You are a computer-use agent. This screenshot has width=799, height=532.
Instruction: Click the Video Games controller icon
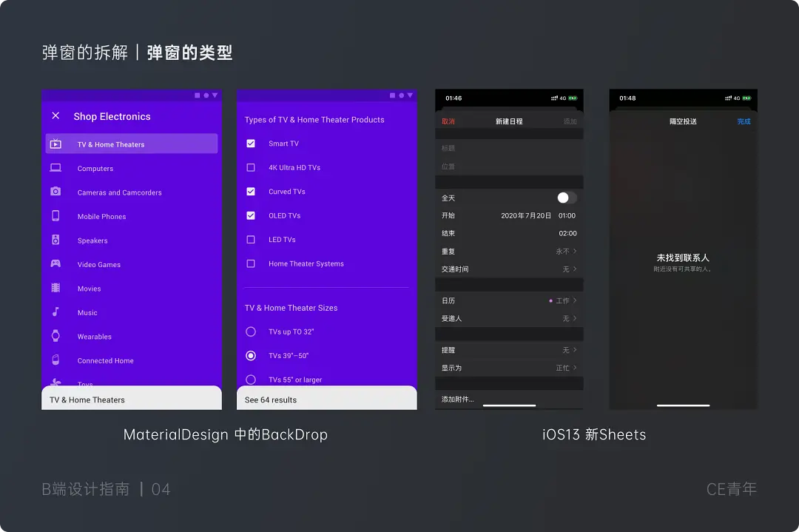pyautogui.click(x=55, y=264)
